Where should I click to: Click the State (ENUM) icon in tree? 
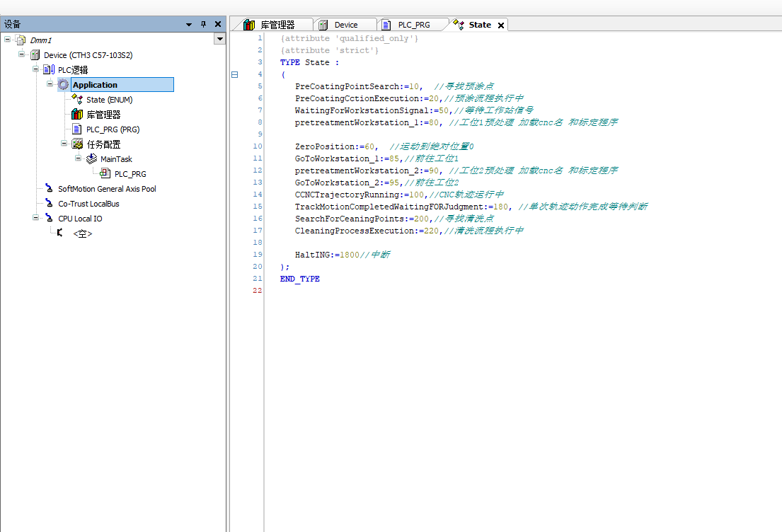coord(77,99)
